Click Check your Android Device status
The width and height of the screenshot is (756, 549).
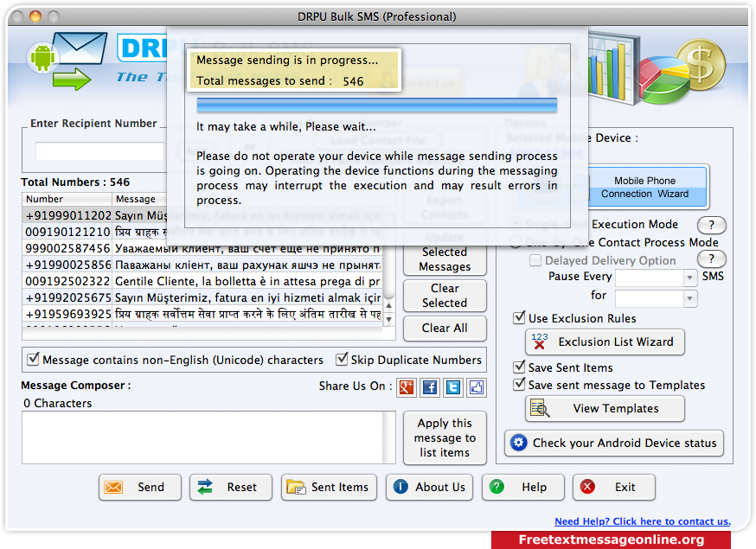[614, 443]
